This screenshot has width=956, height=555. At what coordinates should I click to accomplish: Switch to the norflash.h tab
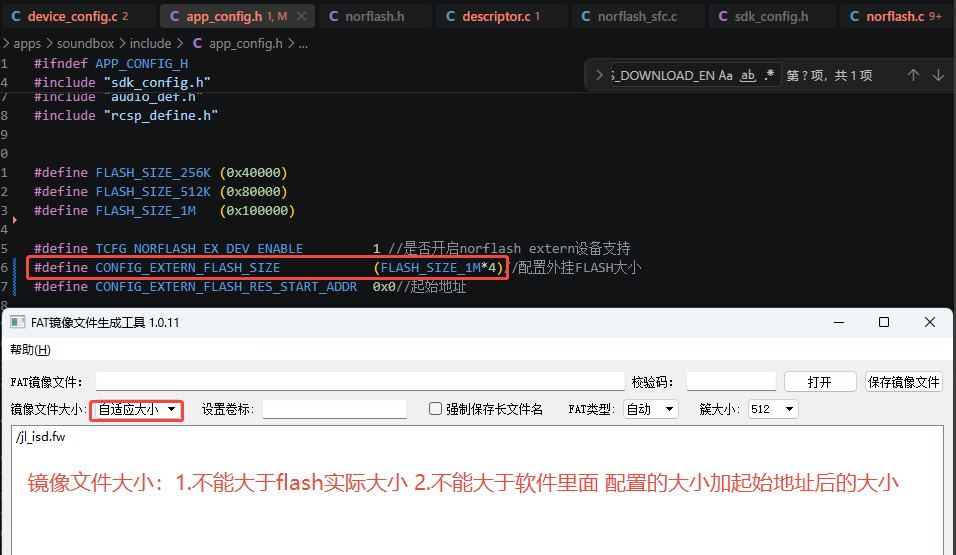(x=374, y=16)
